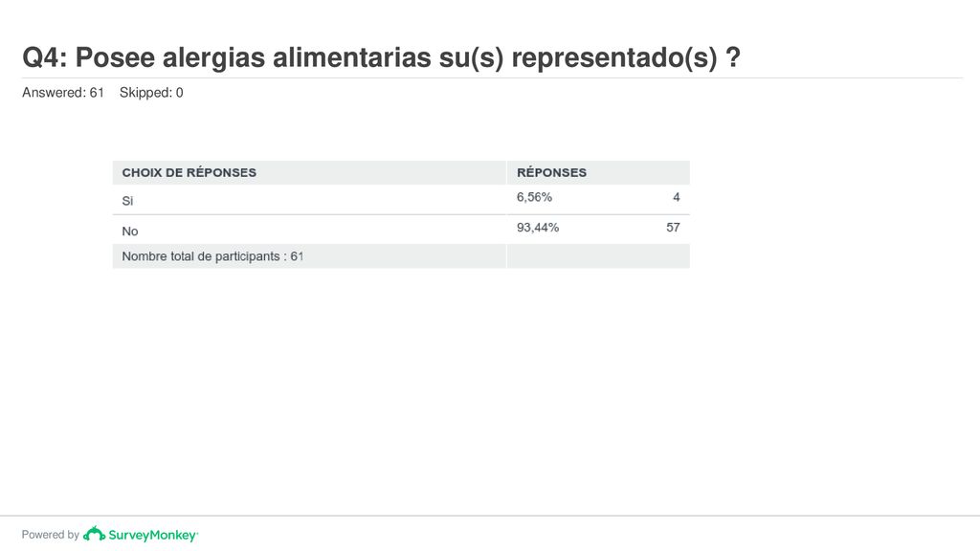This screenshot has width=980, height=551.
Task: Click the SurveyMonkey logo icon
Action: tap(95, 534)
